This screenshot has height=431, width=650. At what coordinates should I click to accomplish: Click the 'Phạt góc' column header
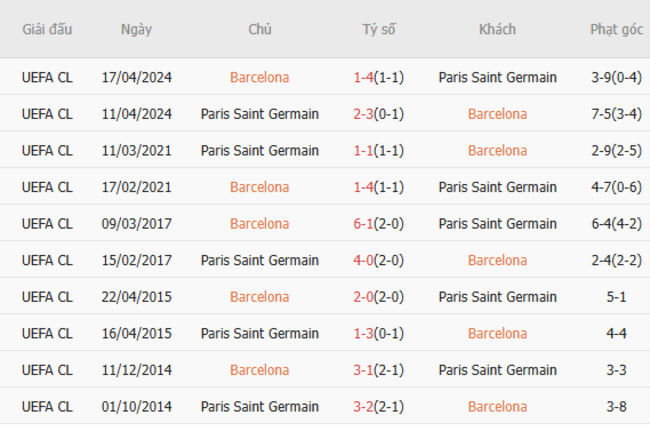click(x=616, y=29)
